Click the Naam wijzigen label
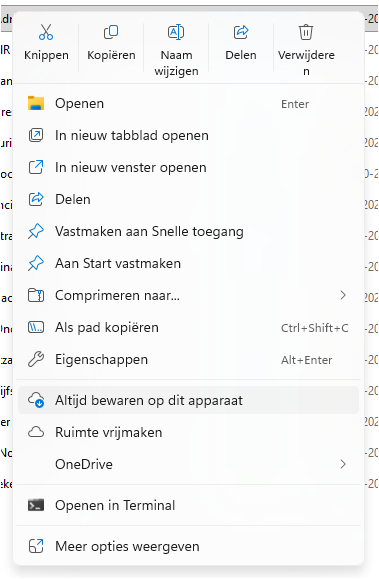 pos(176,63)
